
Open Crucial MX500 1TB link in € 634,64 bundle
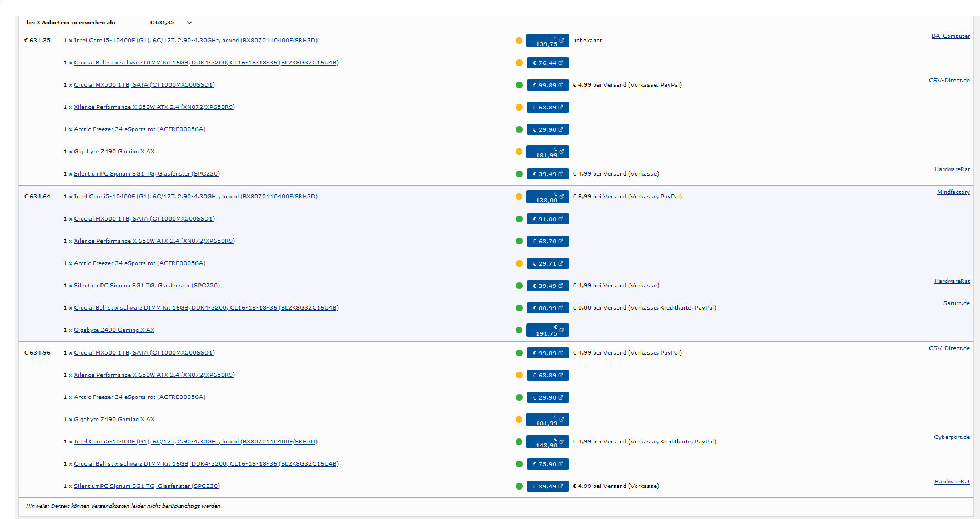tap(144, 219)
